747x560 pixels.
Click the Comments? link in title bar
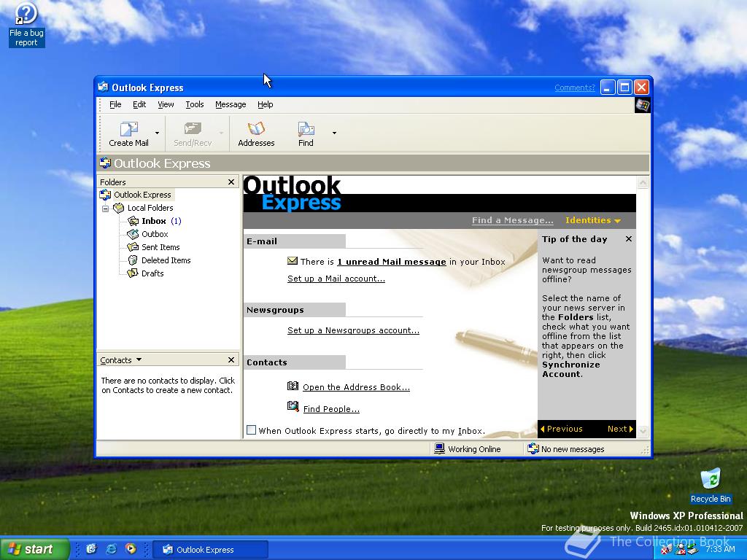(575, 87)
